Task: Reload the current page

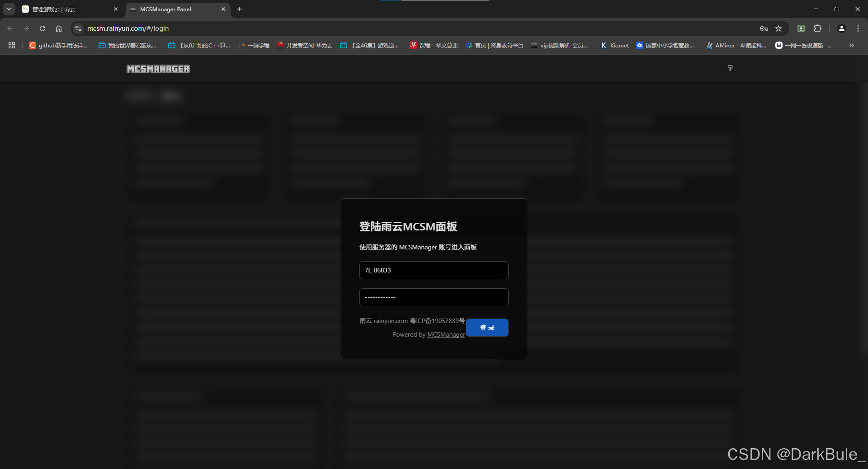Action: [x=42, y=28]
